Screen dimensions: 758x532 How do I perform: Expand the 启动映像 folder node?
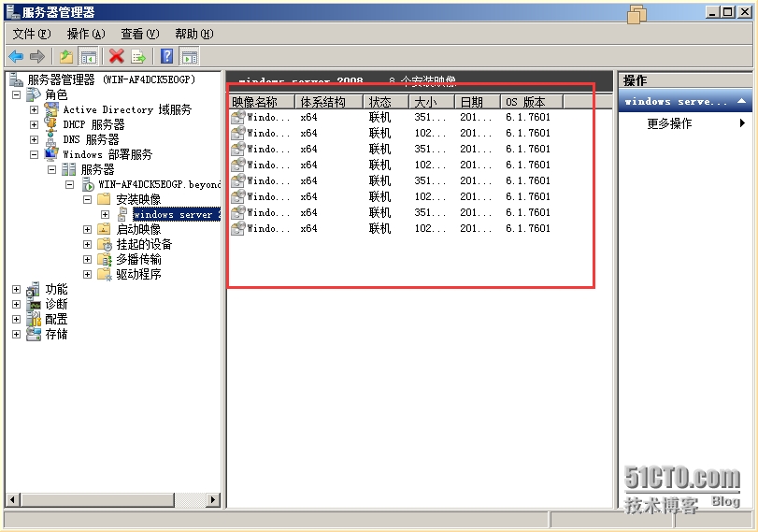[x=88, y=229]
